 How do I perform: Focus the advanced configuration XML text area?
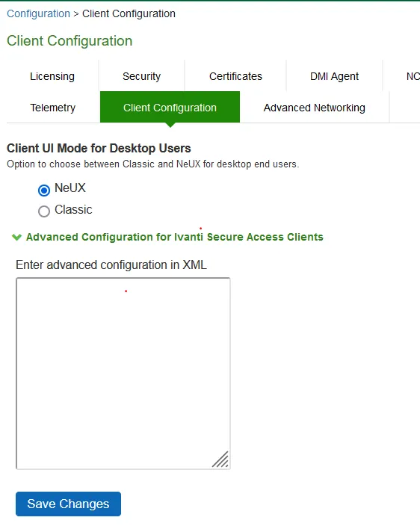coord(123,374)
